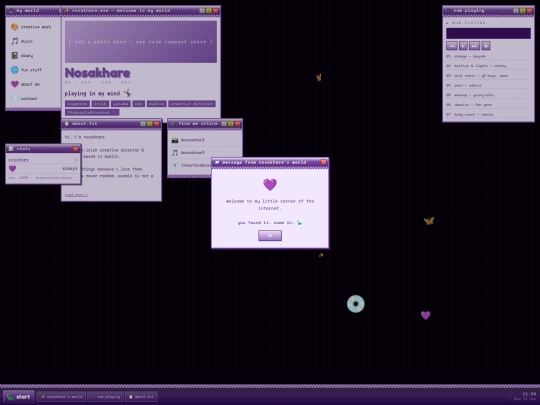Select track 02 in the playlist
The width and height of the screenshot is (540, 405).
tap(488, 66)
